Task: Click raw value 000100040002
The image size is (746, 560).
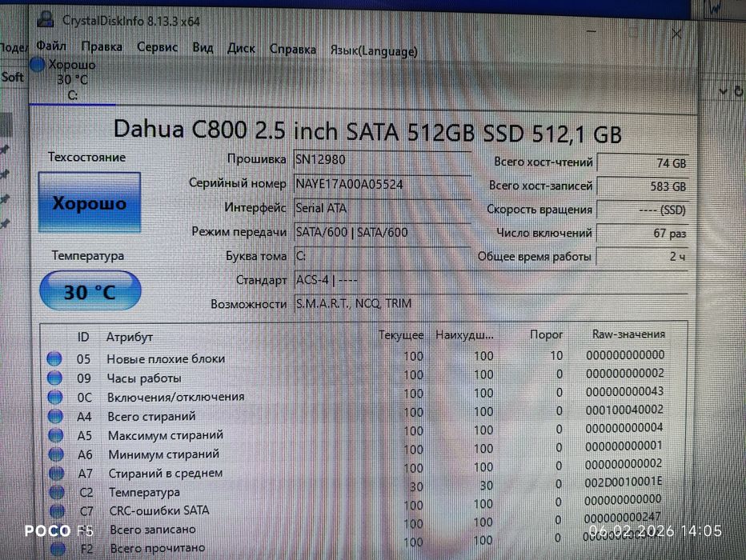Action: [624, 410]
